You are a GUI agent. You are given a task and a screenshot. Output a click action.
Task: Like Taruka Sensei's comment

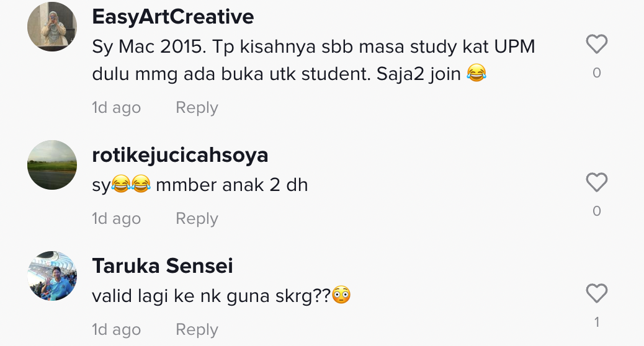596,294
